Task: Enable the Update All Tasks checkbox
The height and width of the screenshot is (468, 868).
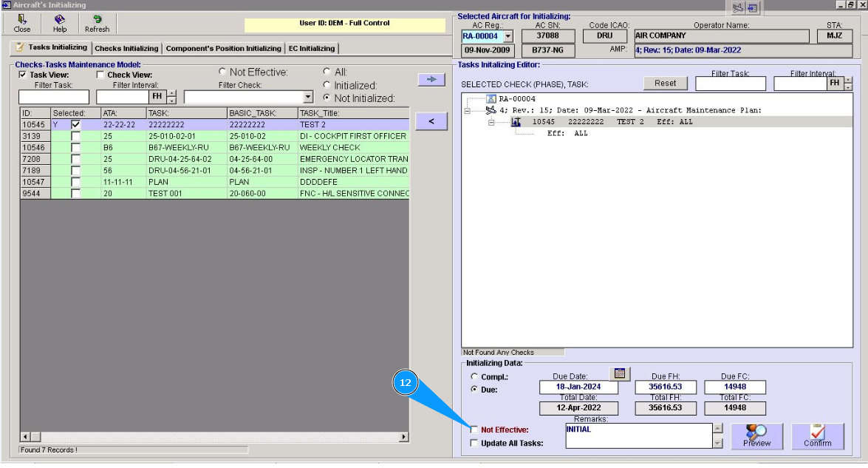Action: (474, 443)
